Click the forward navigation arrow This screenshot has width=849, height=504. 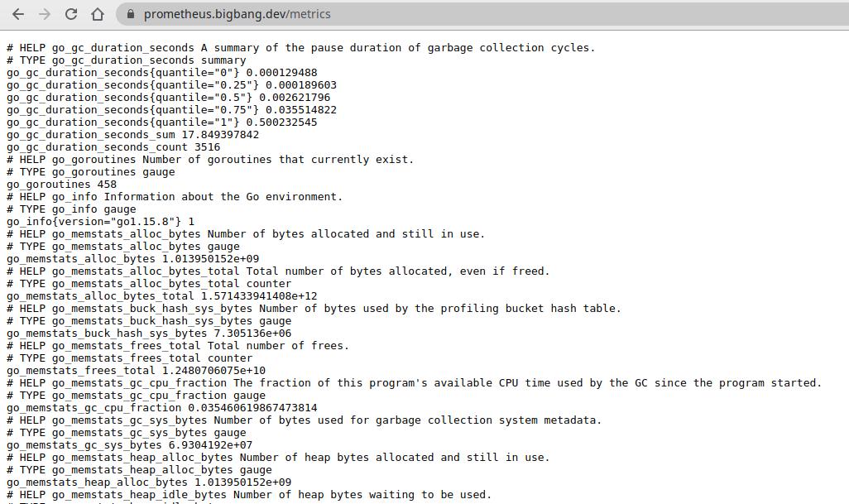tap(43, 13)
